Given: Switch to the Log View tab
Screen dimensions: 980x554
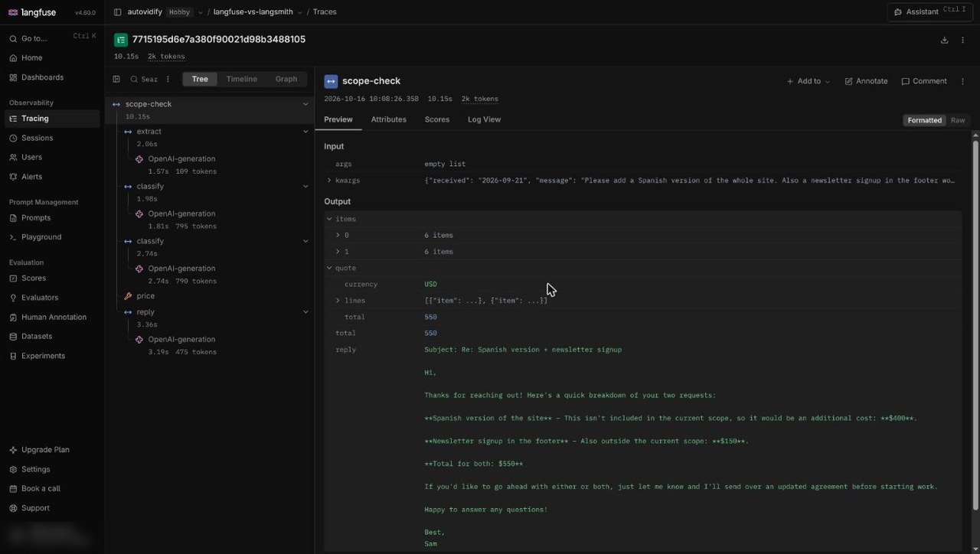Looking at the screenshot, I should [484, 119].
